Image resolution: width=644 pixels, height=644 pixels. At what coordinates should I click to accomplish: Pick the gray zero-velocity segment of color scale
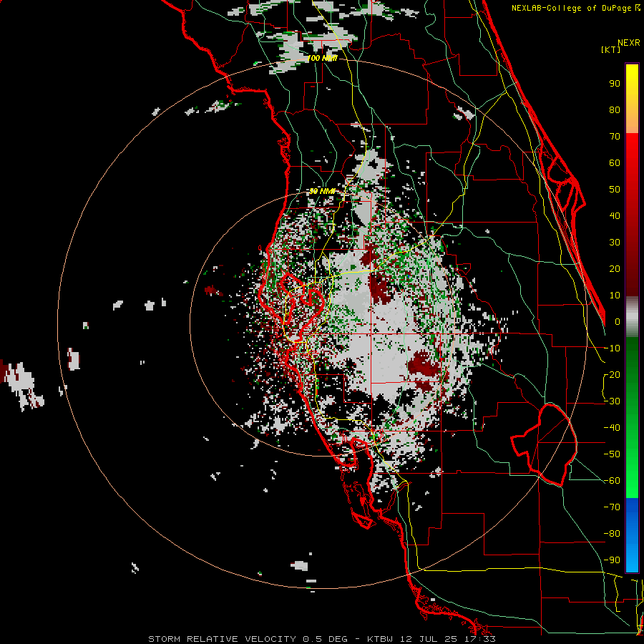coord(632,317)
